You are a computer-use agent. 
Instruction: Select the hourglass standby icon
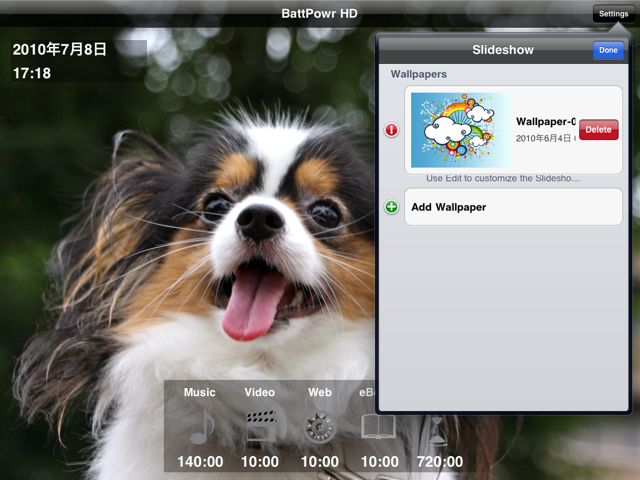438,430
